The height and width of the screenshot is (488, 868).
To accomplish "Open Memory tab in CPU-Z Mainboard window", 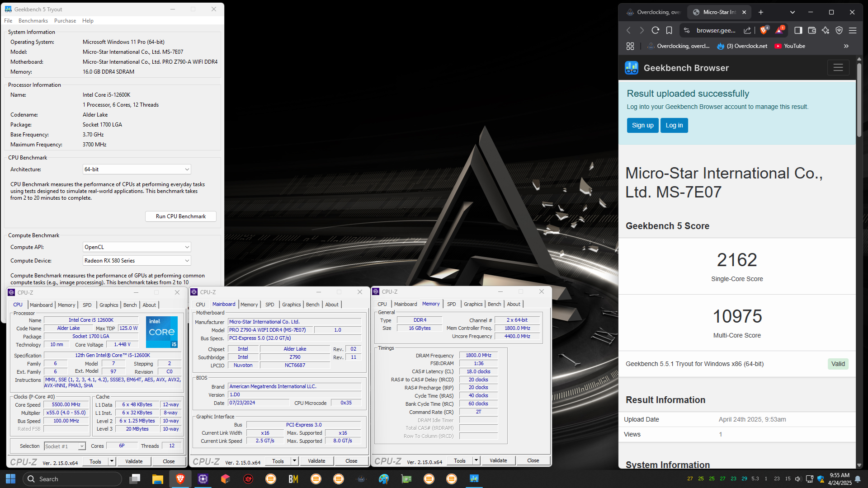I will click(x=249, y=305).
